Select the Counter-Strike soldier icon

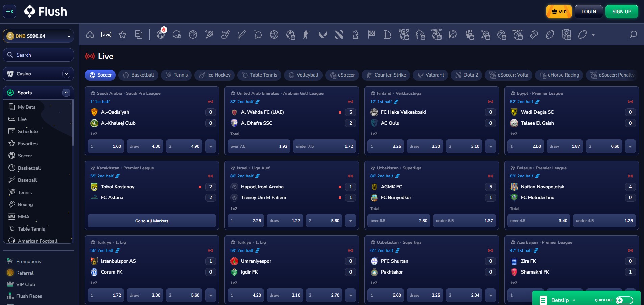click(307, 35)
